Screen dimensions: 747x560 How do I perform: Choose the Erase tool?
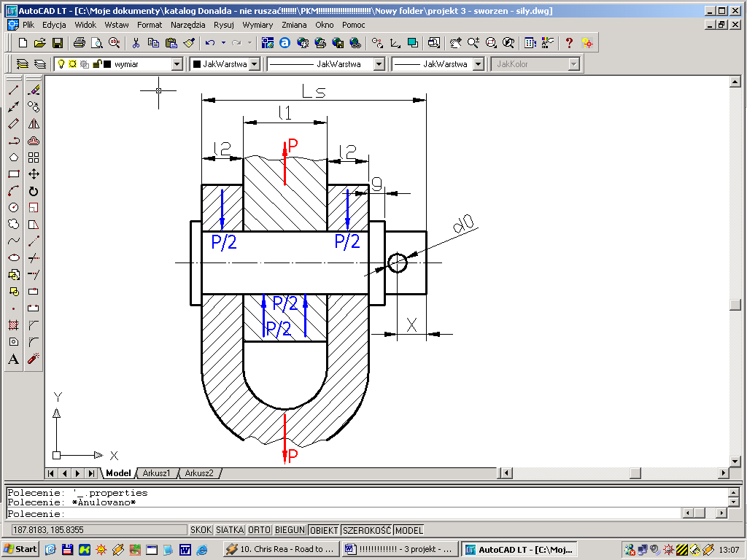34,90
